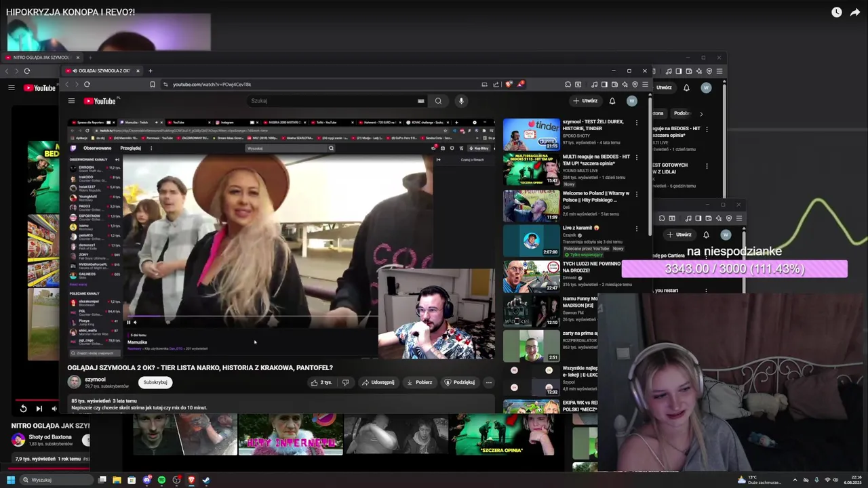Open HITY INTERNETU end-screen thumbnail
This screenshot has height=488, width=868.
[x=290, y=434]
